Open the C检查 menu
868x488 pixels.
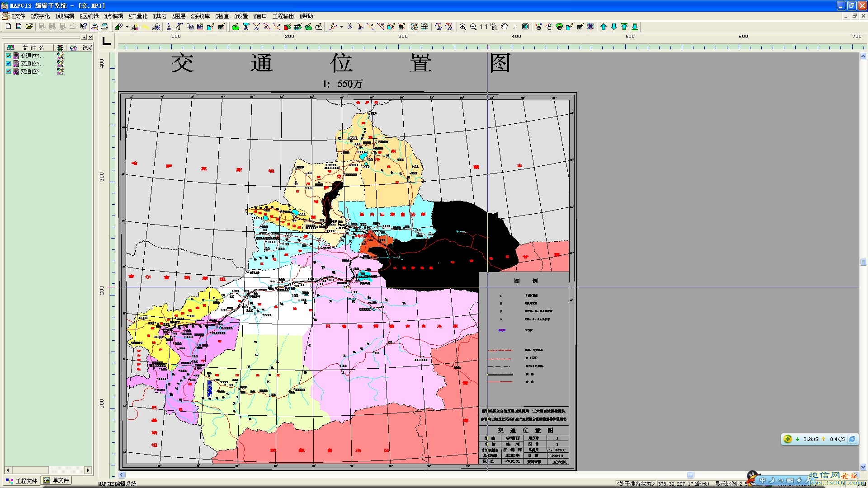click(222, 16)
